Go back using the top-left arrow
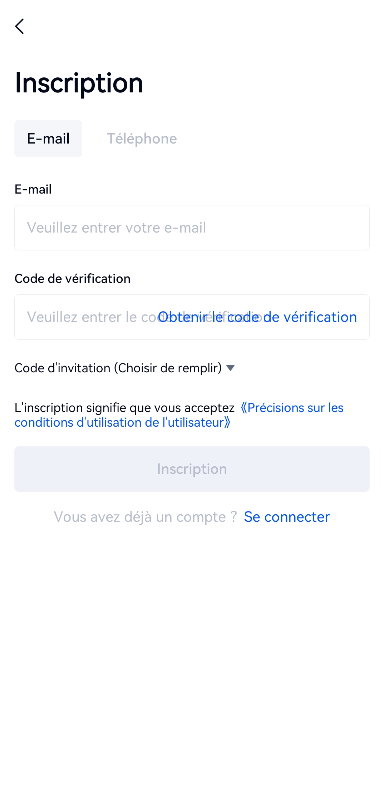Screen dimensions: 381x785 click(x=20, y=27)
